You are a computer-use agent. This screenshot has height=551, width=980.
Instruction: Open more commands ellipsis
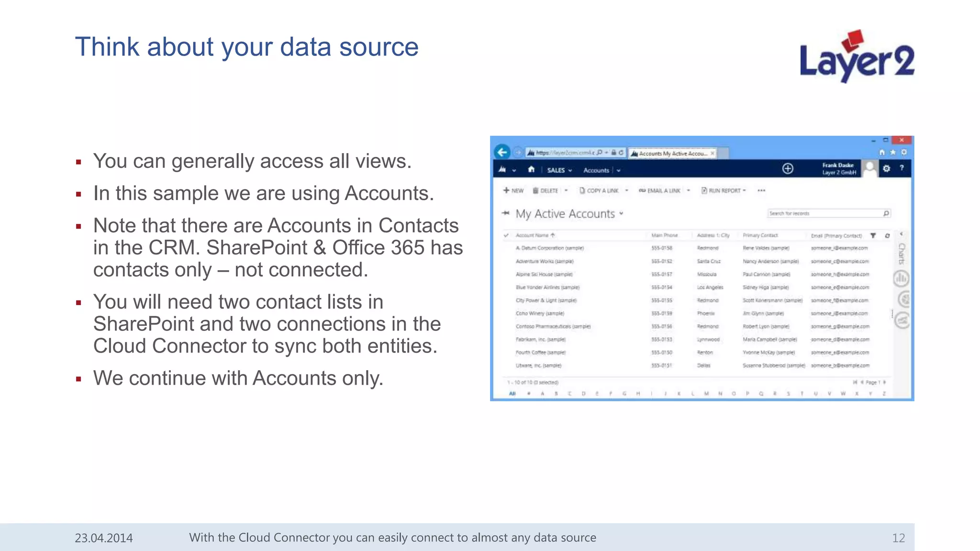[761, 190]
